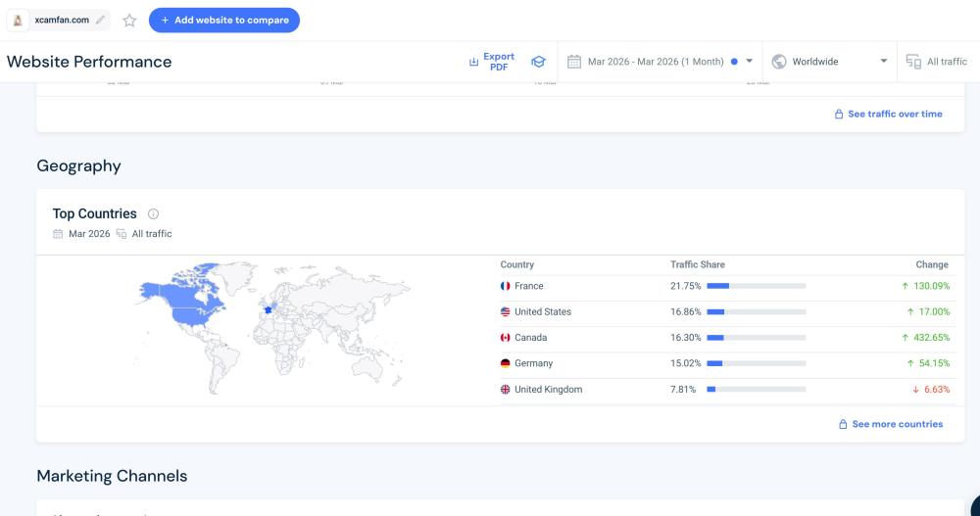
Task: Export the report as PDF
Action: tap(492, 62)
